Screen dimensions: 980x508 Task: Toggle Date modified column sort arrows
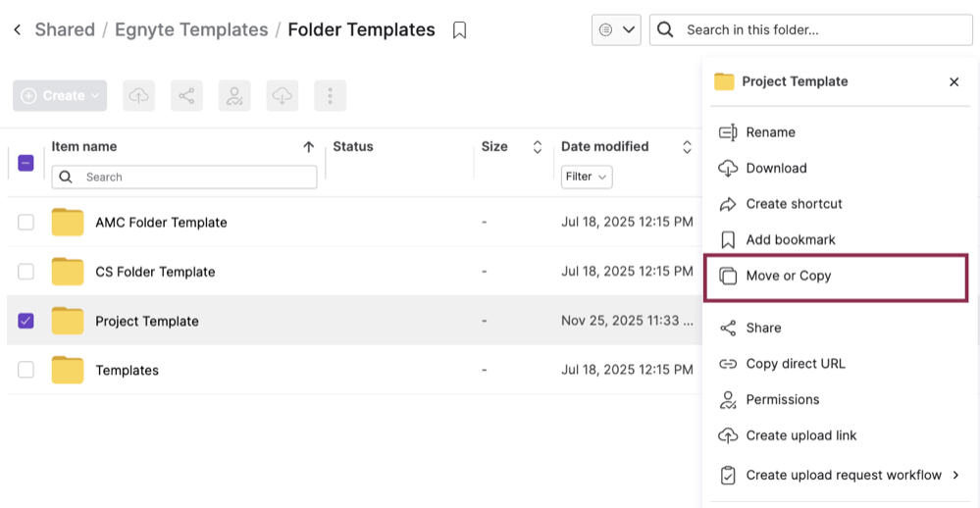coord(687,147)
